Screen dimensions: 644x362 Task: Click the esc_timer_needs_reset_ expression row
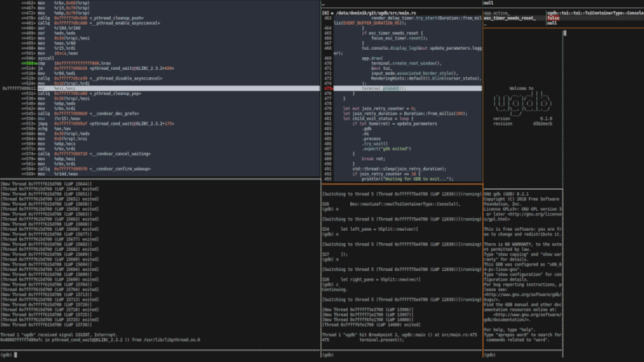[510, 18]
